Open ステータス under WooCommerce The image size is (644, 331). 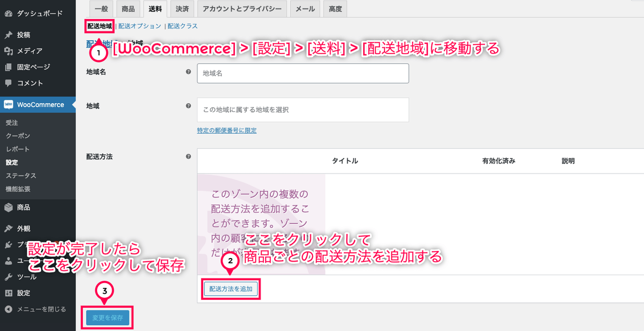click(x=21, y=176)
